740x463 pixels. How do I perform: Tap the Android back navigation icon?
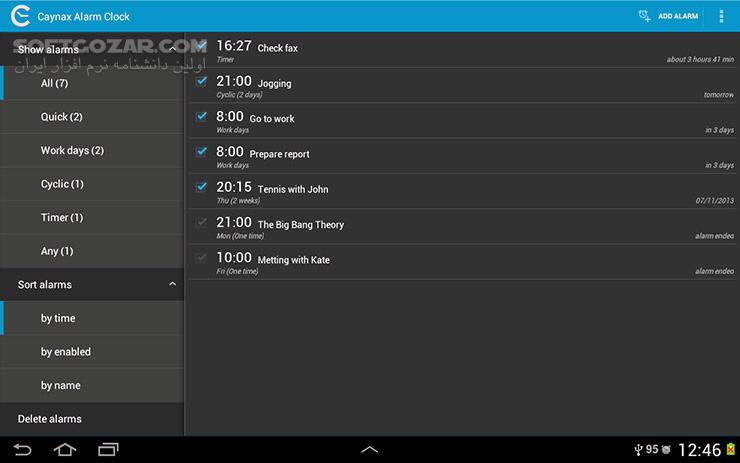pyautogui.click(x=22, y=450)
